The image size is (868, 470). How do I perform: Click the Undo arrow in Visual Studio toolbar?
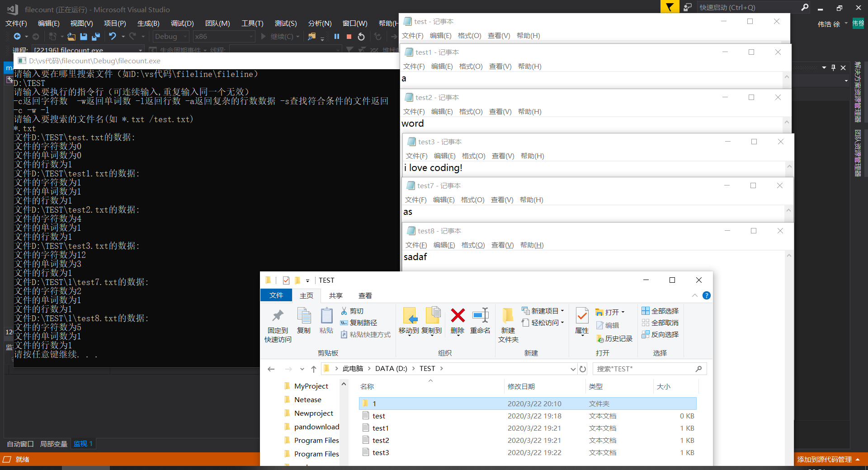(x=113, y=36)
